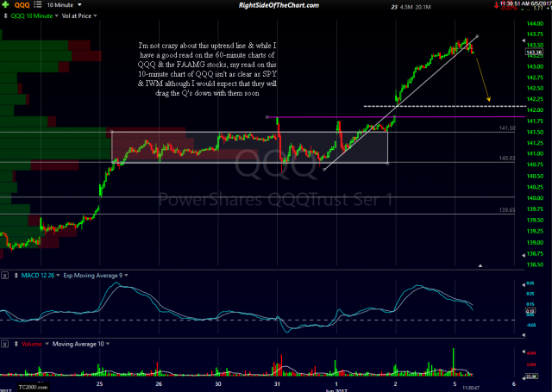The width and height of the screenshot is (552, 392).
Task: Click the Jun 2017 month label on time axis
Action: pos(336,390)
